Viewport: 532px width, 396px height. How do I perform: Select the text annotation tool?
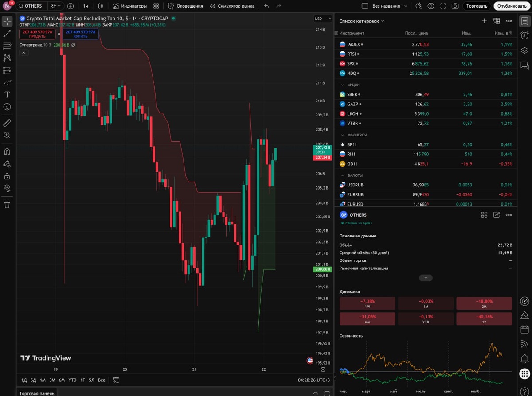pyautogui.click(x=7, y=94)
